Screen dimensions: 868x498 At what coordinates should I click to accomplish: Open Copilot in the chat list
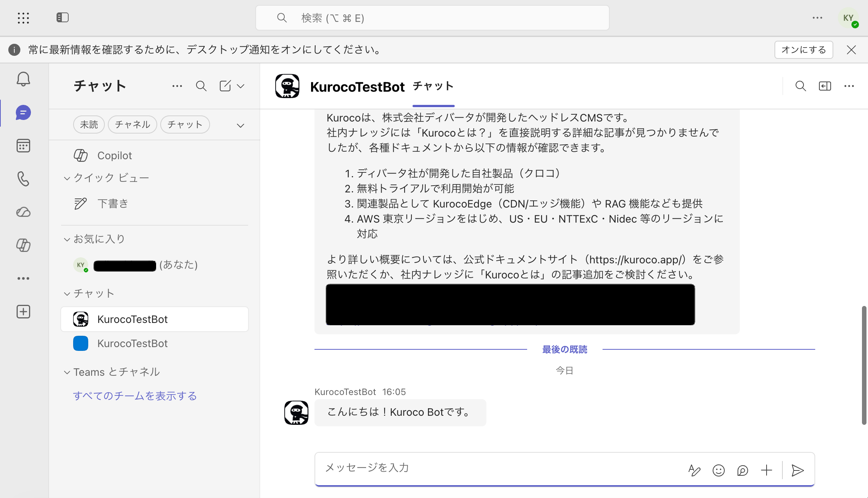click(155, 155)
